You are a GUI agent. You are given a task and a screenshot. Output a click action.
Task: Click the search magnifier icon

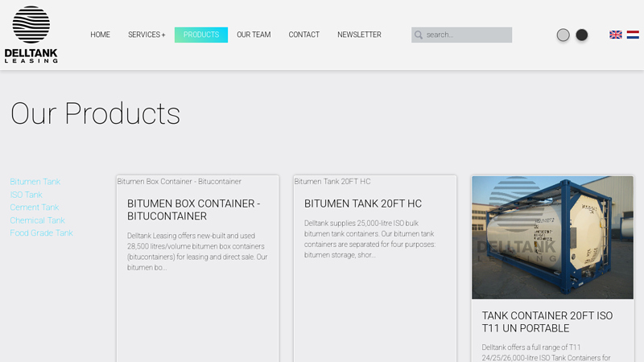click(x=419, y=35)
